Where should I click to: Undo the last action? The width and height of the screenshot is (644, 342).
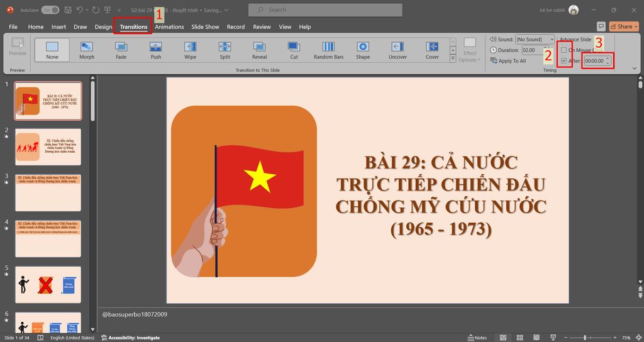click(x=80, y=10)
